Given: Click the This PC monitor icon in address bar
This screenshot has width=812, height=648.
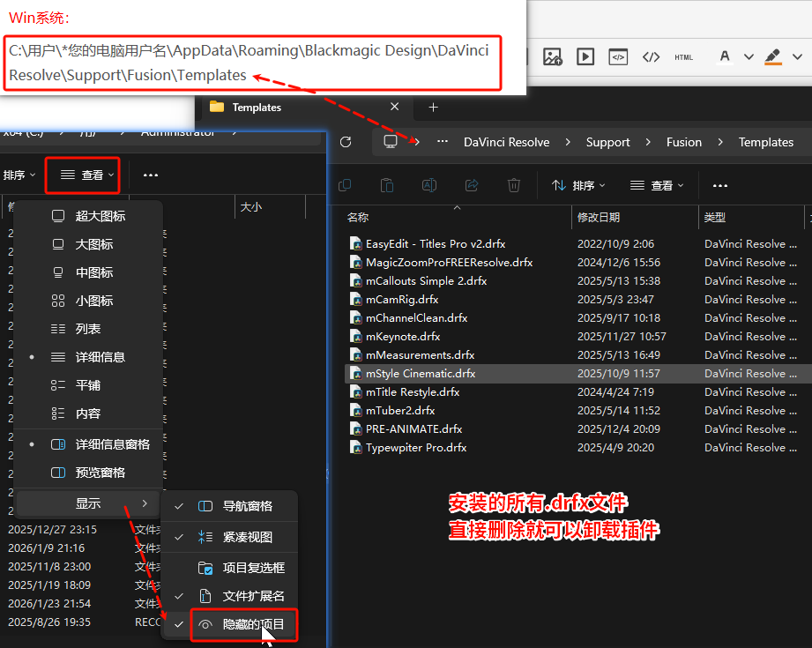Looking at the screenshot, I should (391, 141).
